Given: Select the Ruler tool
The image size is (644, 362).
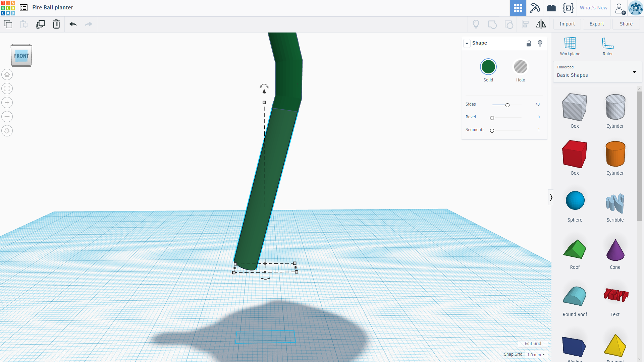Looking at the screenshot, I should point(607,46).
